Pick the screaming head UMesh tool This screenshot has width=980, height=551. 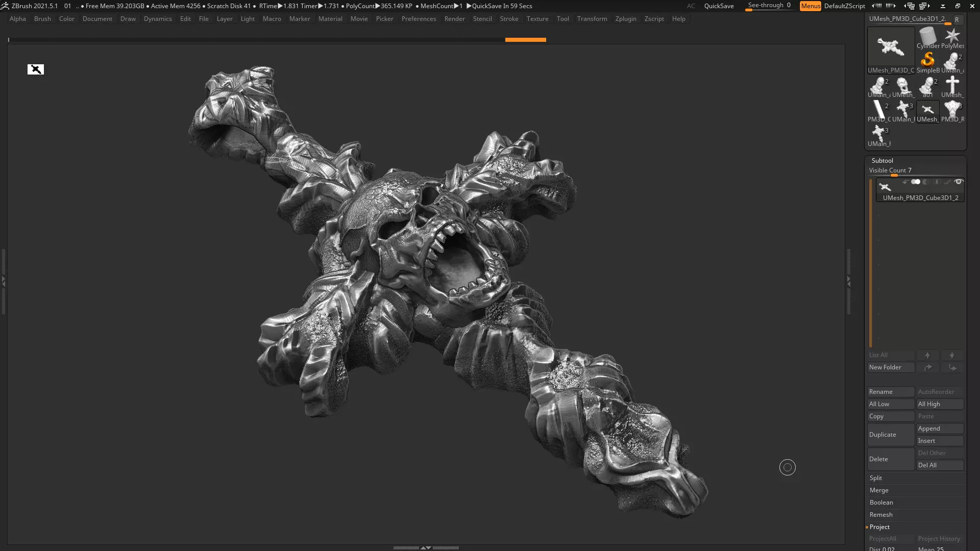point(903,87)
